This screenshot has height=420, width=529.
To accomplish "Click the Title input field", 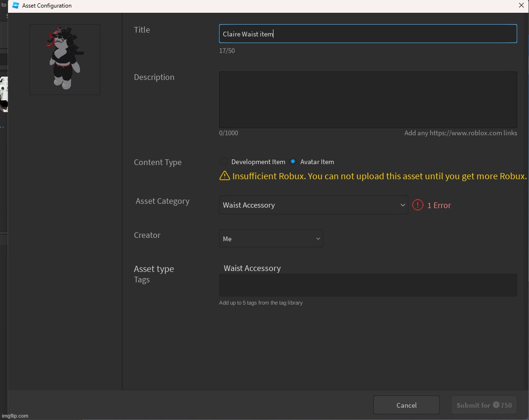I will coord(368,34).
